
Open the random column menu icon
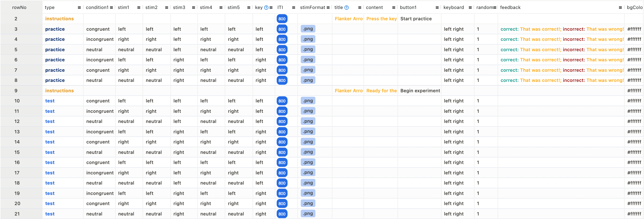pos(495,8)
